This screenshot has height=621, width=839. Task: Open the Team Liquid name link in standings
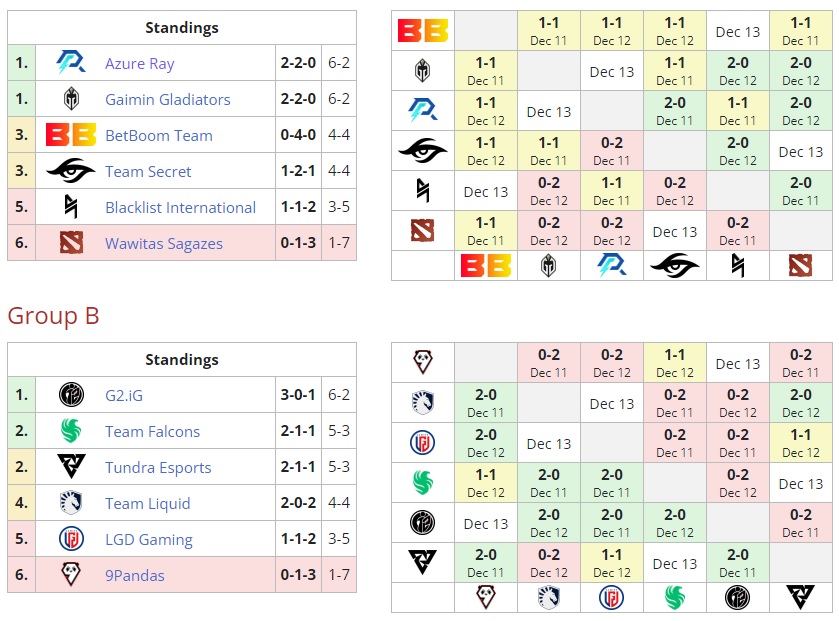(x=147, y=503)
